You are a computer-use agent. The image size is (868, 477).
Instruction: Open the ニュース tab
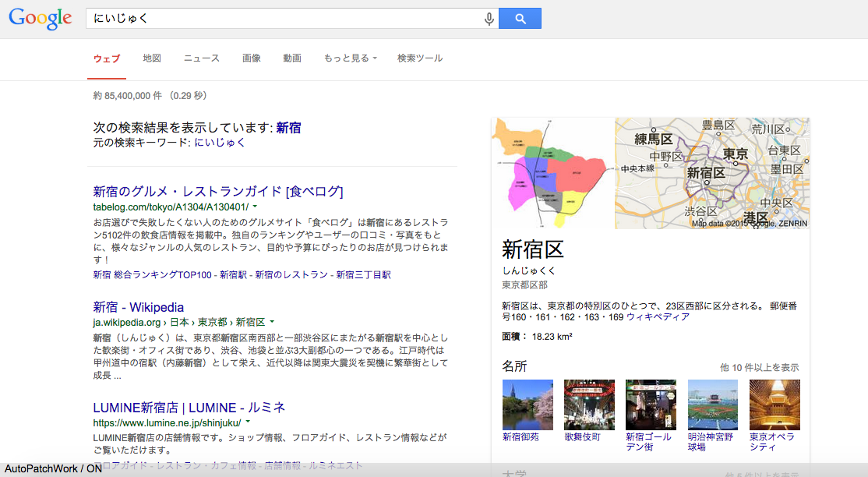point(202,58)
